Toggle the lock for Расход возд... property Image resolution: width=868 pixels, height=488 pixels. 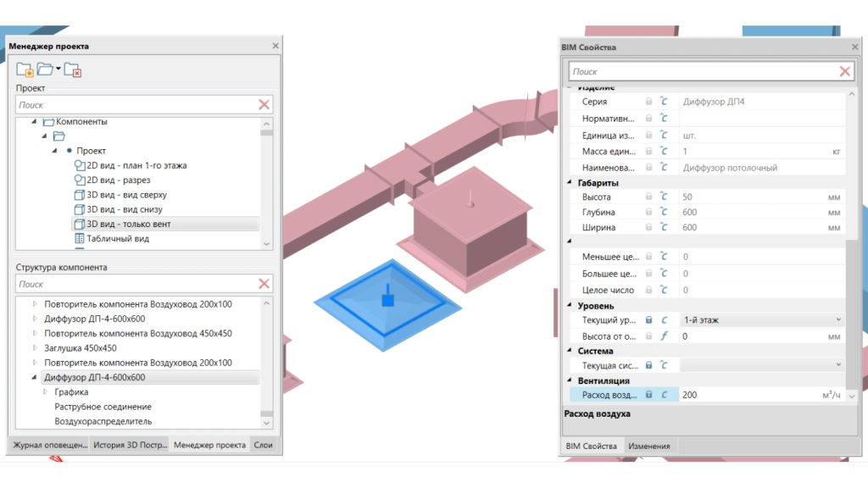tap(649, 395)
